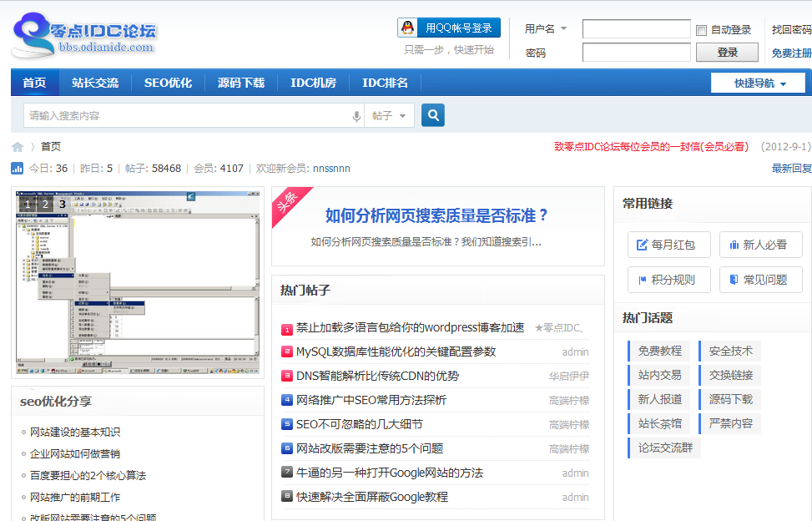This screenshot has width=812, height=521.
Task: Enable the 自动登录 checkbox
Action: [x=702, y=30]
